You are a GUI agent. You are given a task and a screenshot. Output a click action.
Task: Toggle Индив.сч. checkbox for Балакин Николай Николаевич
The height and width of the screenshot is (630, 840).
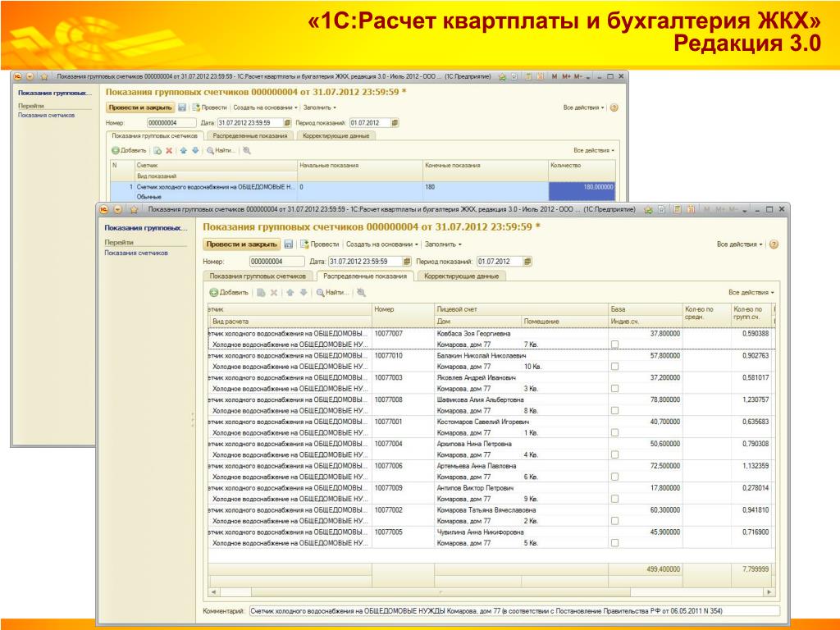[x=615, y=367]
